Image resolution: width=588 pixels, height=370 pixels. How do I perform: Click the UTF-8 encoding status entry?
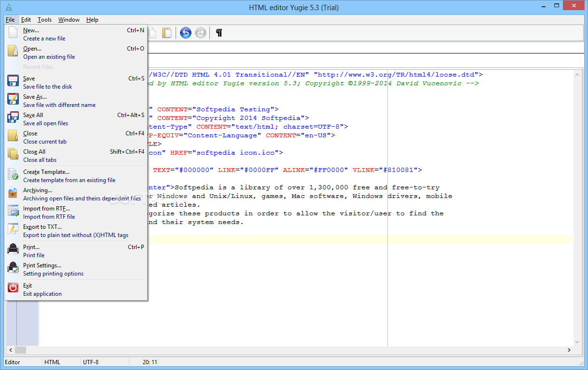coord(91,362)
